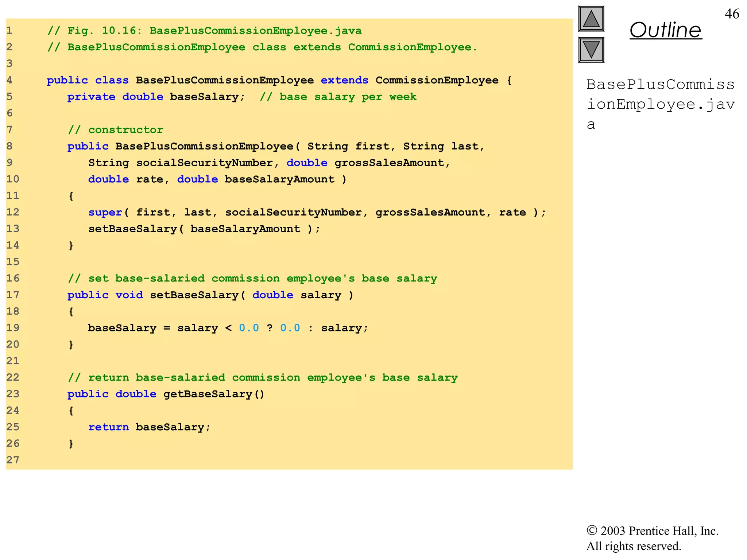
Task: Click 'setBaseSalary( baseSalaryAmount );' statement
Action: 204,229
